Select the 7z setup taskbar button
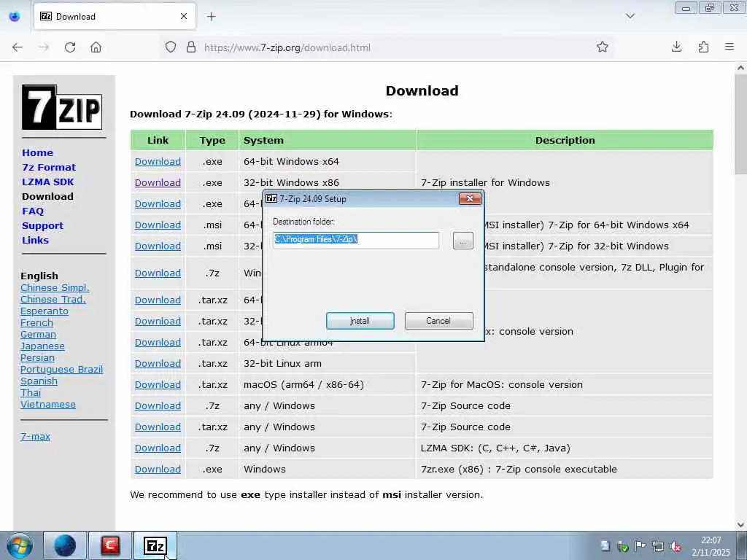 155,545
